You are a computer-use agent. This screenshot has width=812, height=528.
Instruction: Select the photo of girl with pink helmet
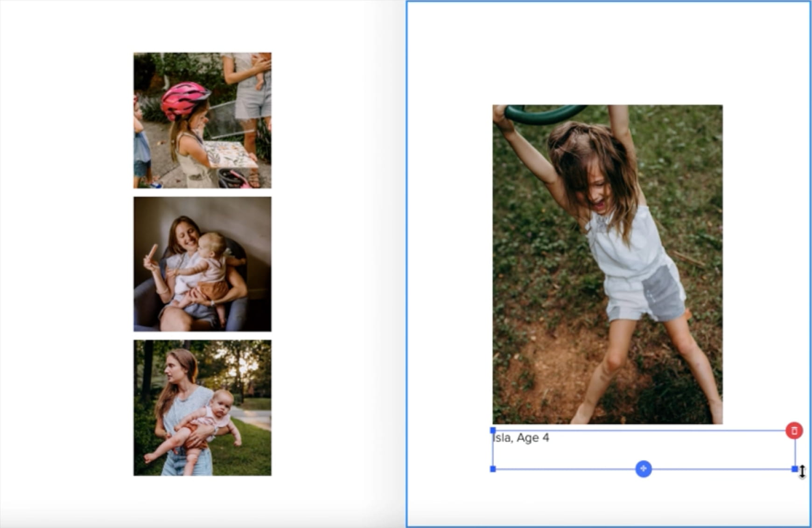[x=203, y=120]
